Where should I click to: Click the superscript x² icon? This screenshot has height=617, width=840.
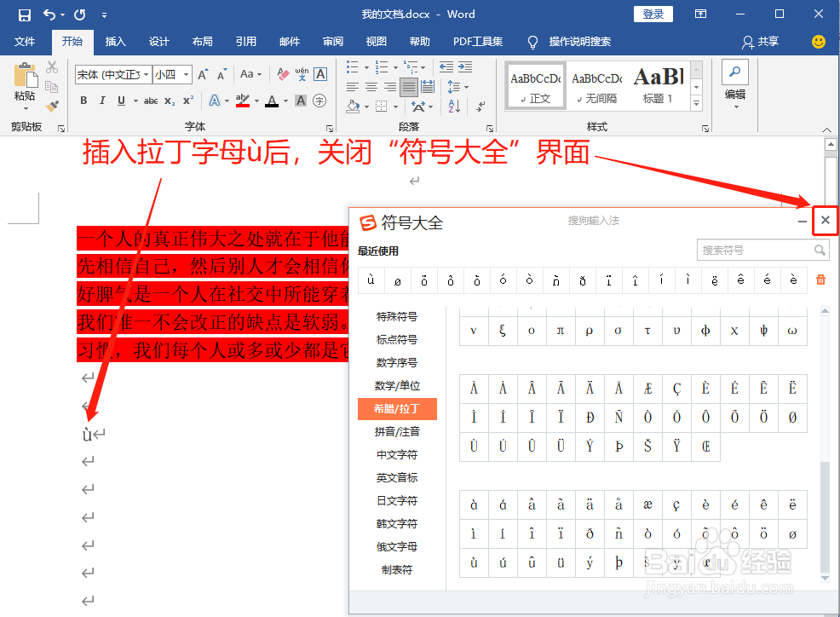[x=189, y=100]
